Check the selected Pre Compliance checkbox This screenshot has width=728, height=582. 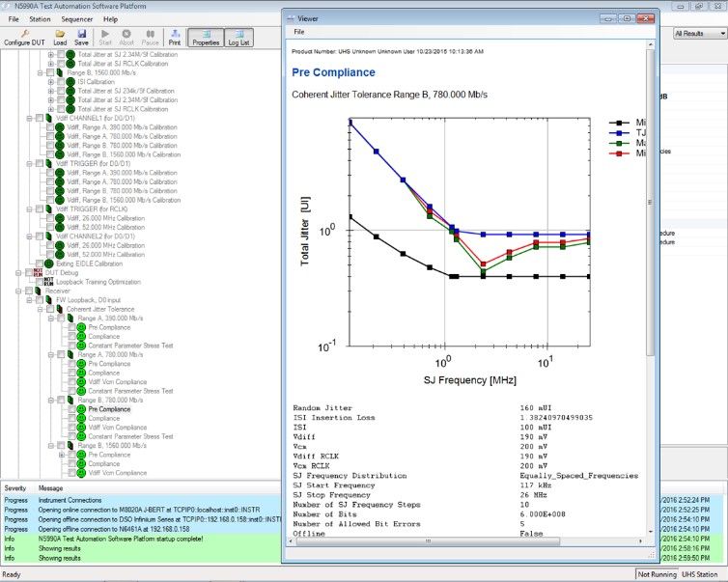(71, 409)
